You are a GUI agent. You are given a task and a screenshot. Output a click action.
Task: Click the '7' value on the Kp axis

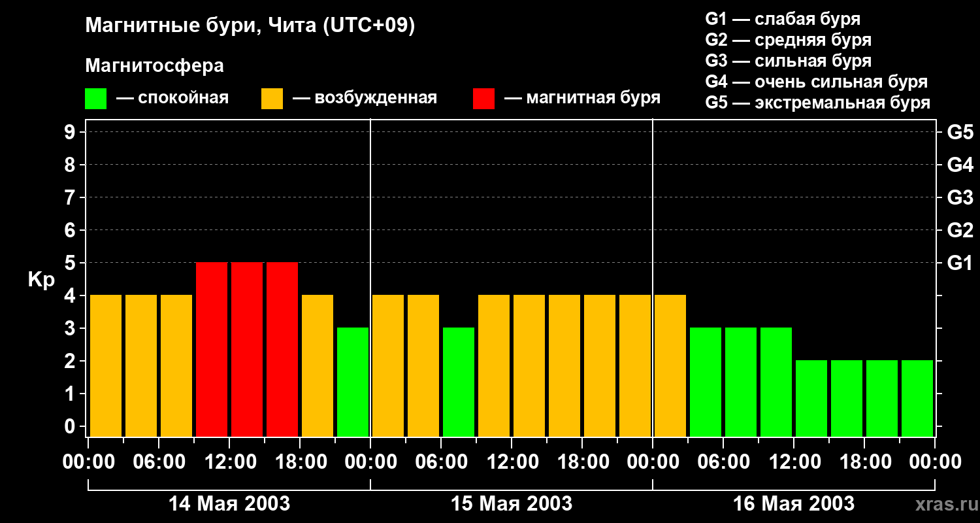tap(71, 197)
